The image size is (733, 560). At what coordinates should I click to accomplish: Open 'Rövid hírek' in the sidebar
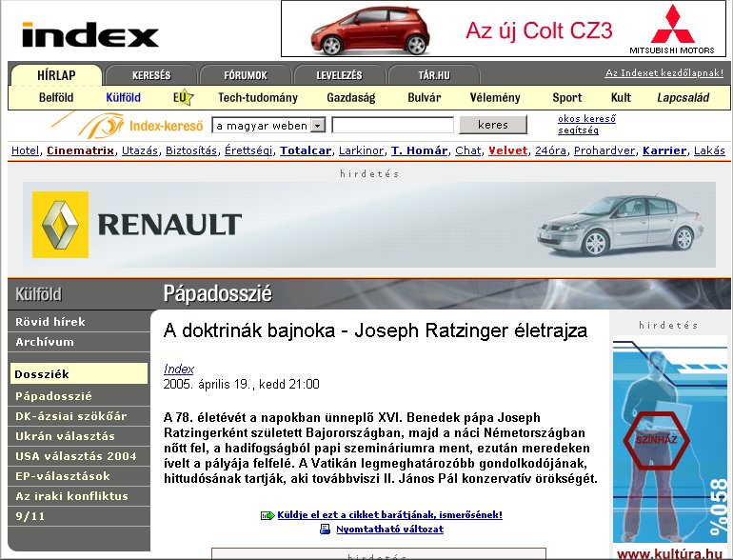pyautogui.click(x=78, y=322)
